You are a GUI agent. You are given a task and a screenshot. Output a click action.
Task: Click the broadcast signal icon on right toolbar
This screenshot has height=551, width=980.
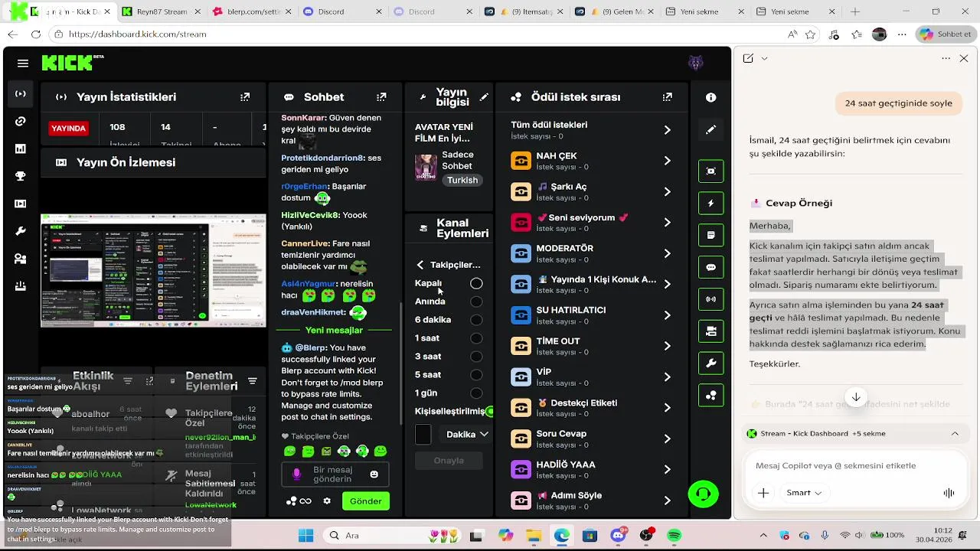click(711, 299)
